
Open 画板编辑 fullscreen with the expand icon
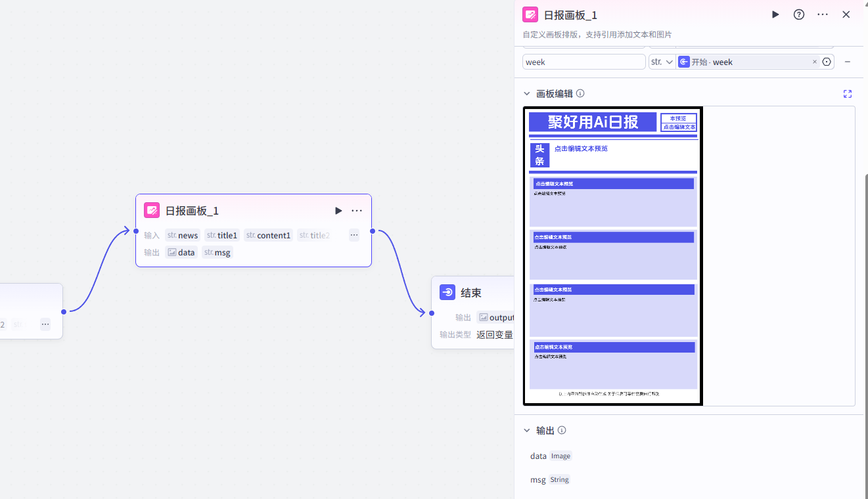pyautogui.click(x=847, y=93)
